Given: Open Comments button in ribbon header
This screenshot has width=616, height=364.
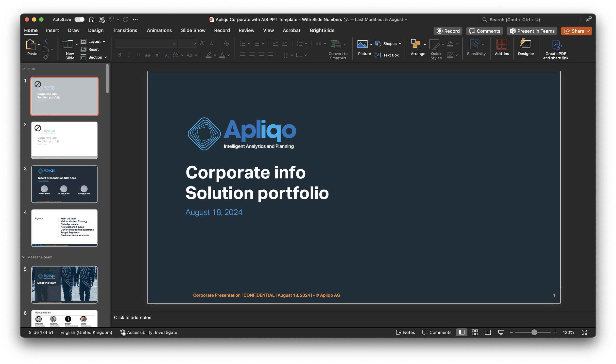Looking at the screenshot, I should coord(484,31).
